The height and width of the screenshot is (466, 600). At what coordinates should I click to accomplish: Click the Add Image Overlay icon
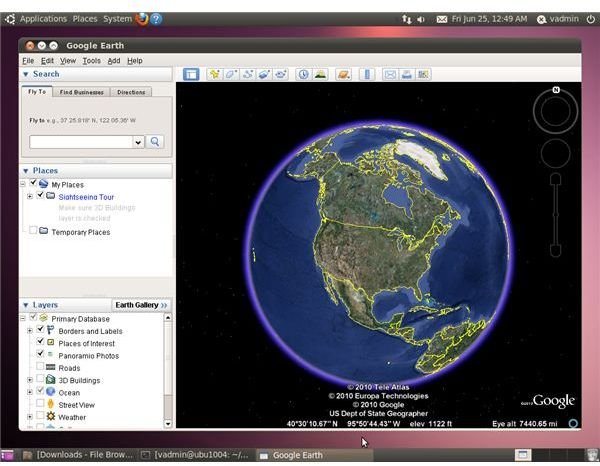pos(264,74)
